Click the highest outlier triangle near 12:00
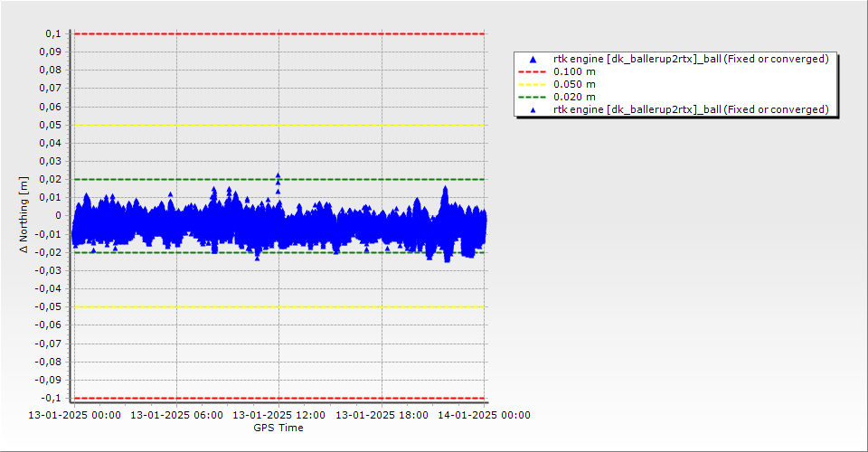868x452 pixels. coord(278,175)
